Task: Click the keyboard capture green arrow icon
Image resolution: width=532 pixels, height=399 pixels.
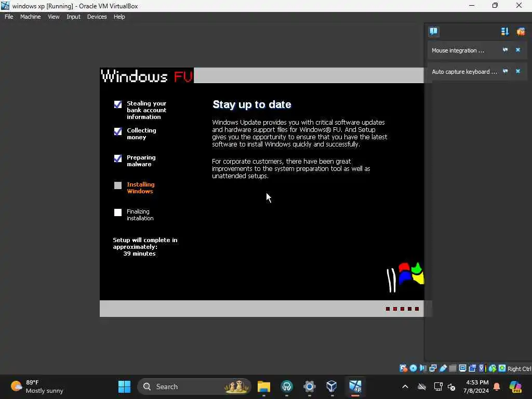Action: (502, 368)
